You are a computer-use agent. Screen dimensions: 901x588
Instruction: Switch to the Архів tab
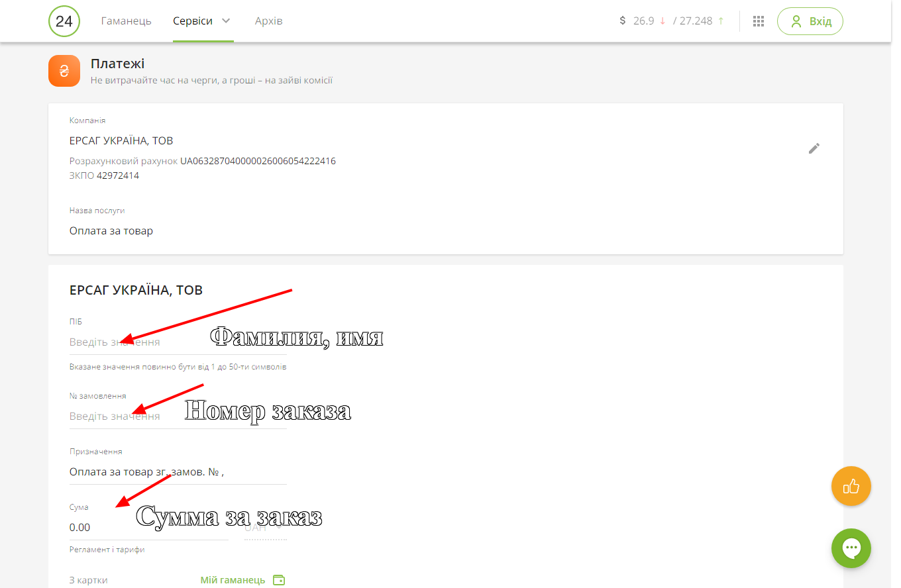(x=269, y=21)
